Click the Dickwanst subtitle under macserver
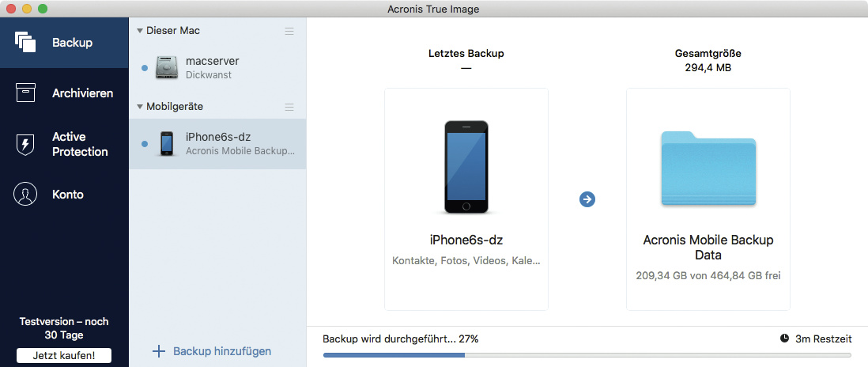The height and width of the screenshot is (367, 868). coord(209,74)
